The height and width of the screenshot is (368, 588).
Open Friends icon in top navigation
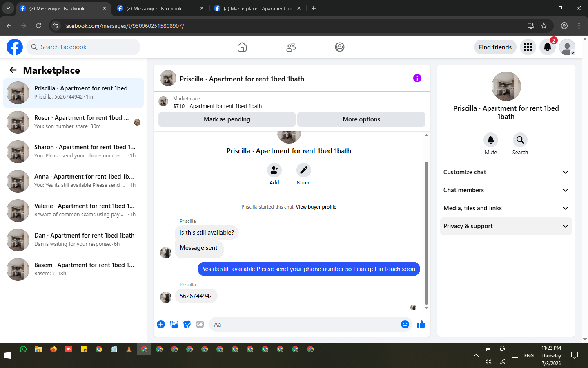(291, 47)
